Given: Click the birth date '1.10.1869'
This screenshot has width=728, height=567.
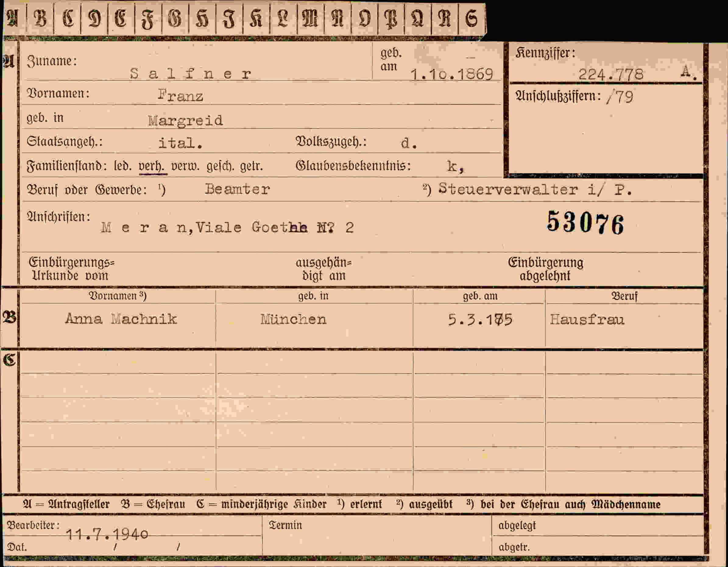Looking at the screenshot, I should [452, 74].
